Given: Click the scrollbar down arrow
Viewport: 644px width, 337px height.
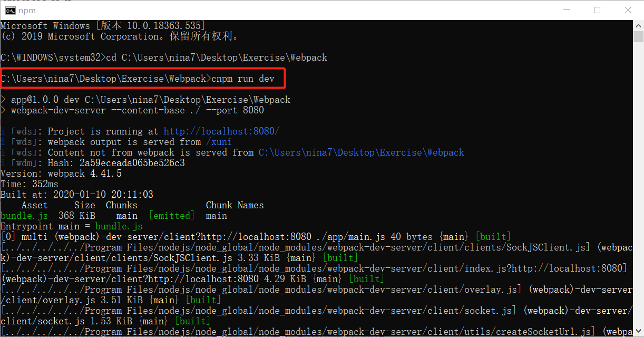Looking at the screenshot, I should [x=638, y=331].
